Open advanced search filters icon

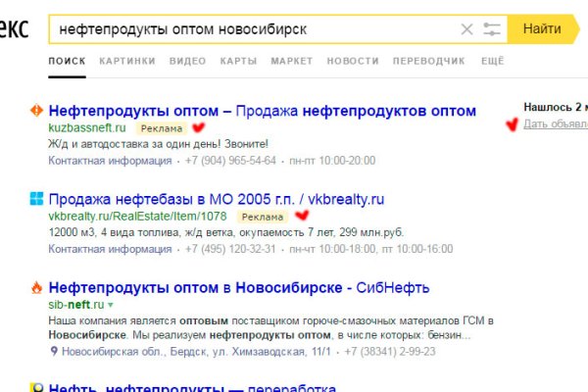[x=492, y=29]
